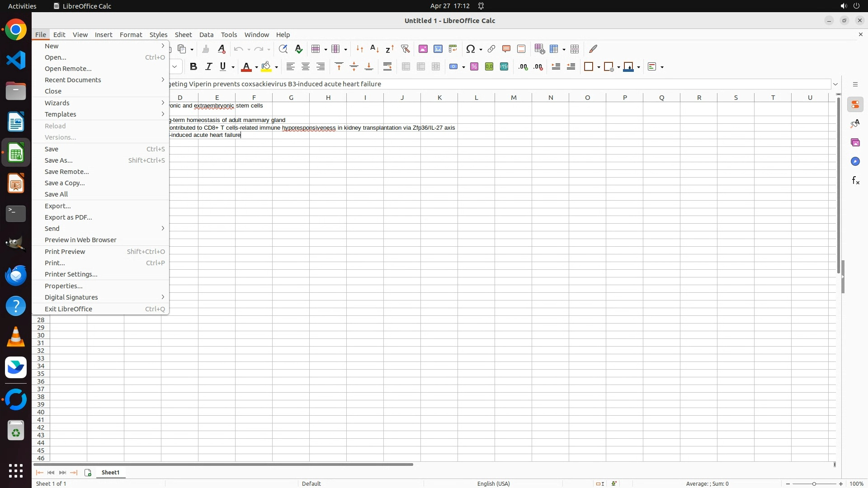
Task: Open the Navigator sidebar panel icon
Action: tap(855, 162)
